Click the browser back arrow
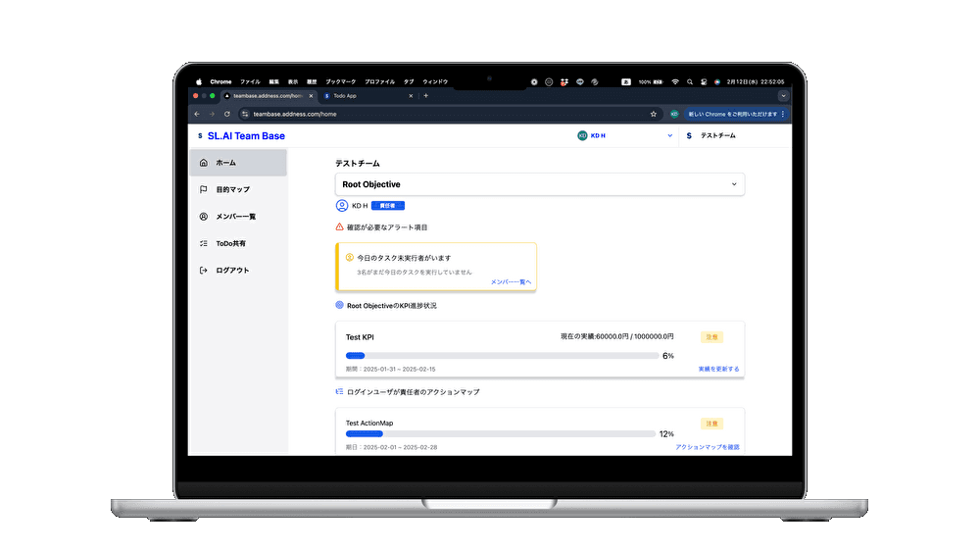980x552 pixels. [197, 114]
